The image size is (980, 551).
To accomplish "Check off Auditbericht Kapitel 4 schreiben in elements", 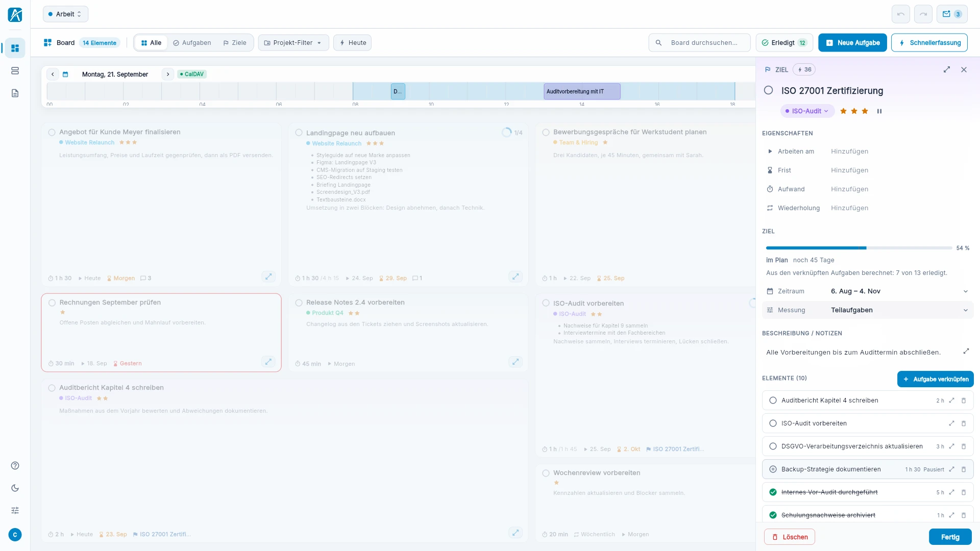I will [773, 400].
